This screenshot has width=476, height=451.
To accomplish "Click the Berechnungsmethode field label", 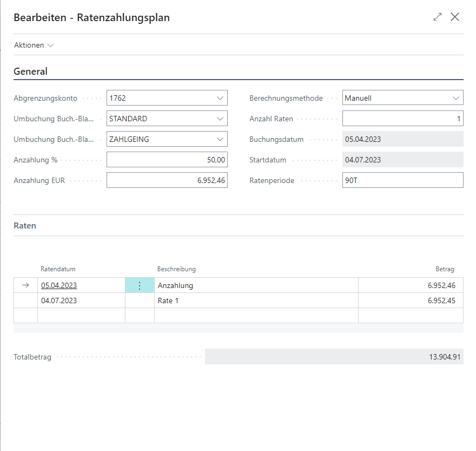I will 286,98.
